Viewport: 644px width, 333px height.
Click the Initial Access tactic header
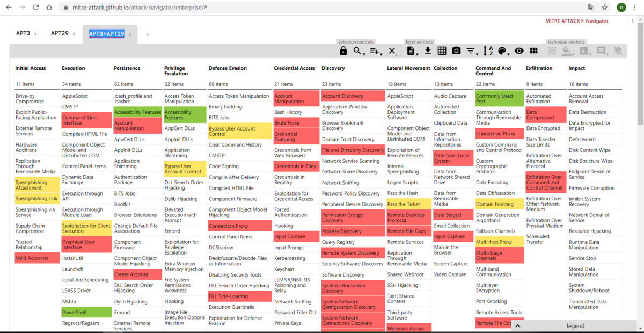[x=31, y=68]
